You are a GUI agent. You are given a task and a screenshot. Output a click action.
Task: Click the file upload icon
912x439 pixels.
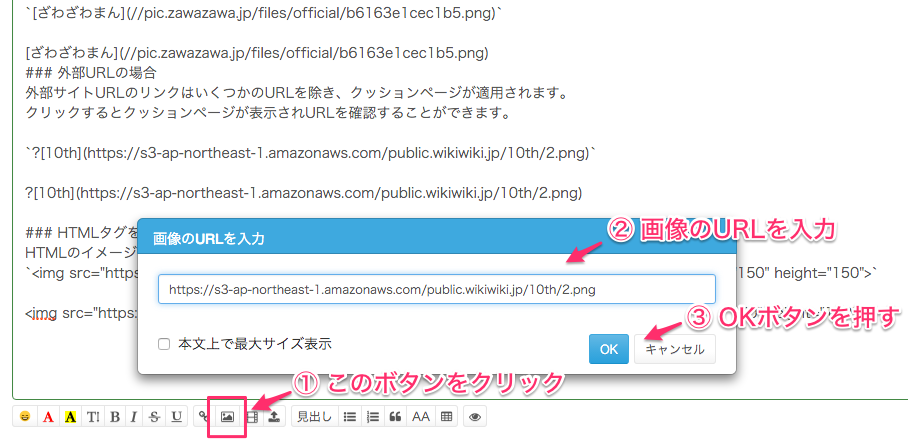(x=274, y=417)
